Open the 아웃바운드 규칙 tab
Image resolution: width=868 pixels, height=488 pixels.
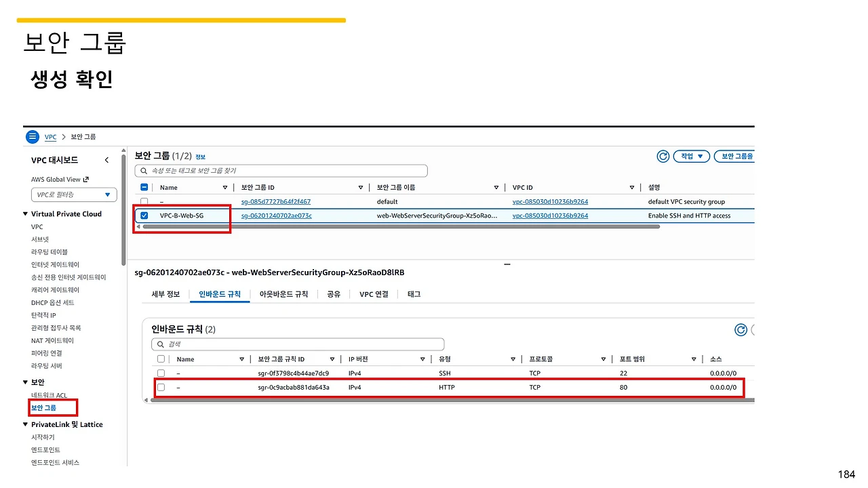click(283, 294)
